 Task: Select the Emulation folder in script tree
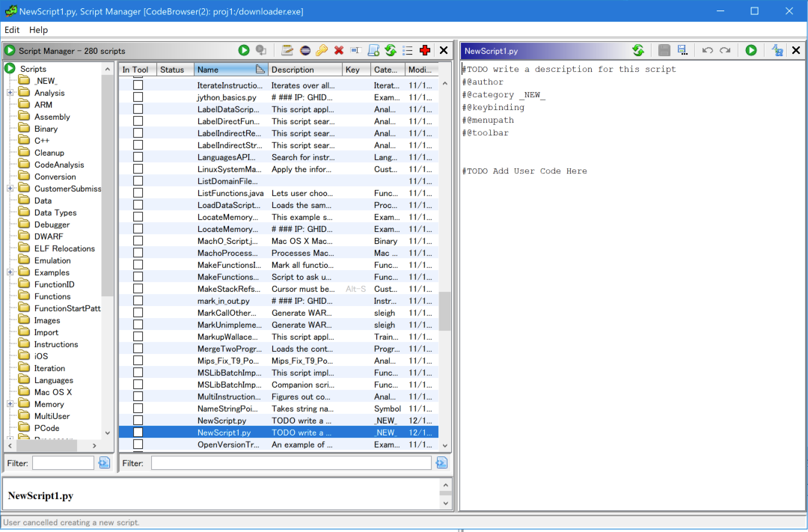pyautogui.click(x=52, y=261)
